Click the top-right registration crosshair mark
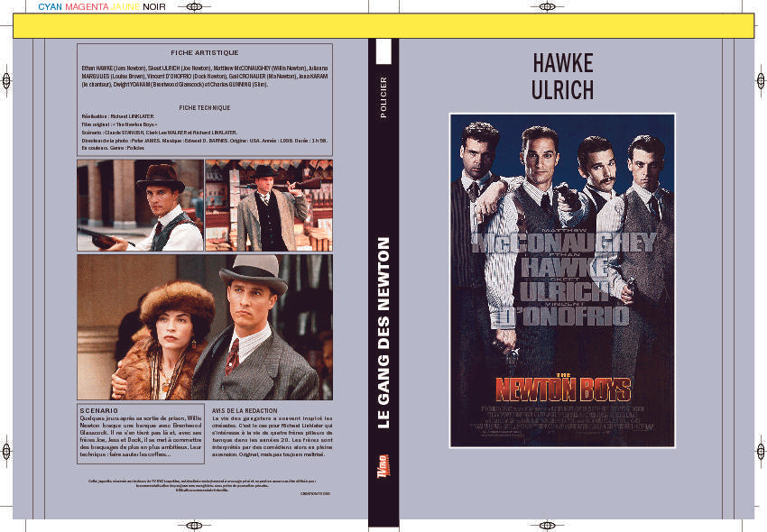767x532 pixels. coord(548,7)
